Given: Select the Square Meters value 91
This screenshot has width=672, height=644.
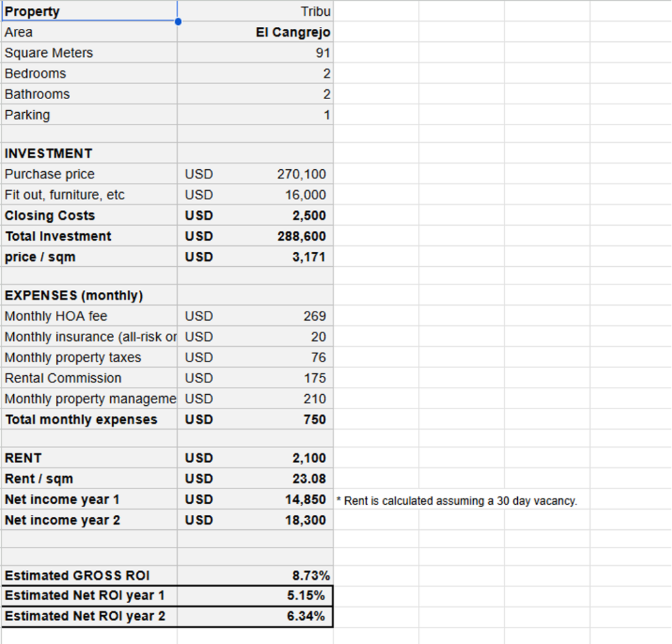Looking at the screenshot, I should click(255, 52).
